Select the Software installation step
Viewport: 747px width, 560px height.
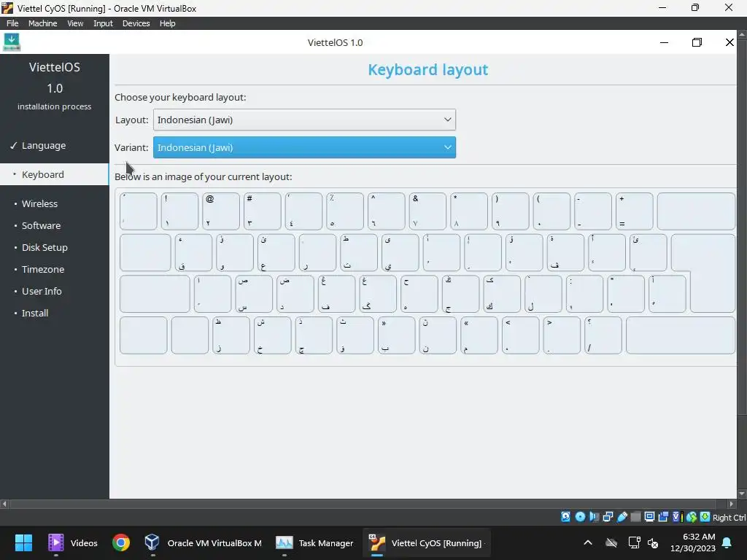54,225
